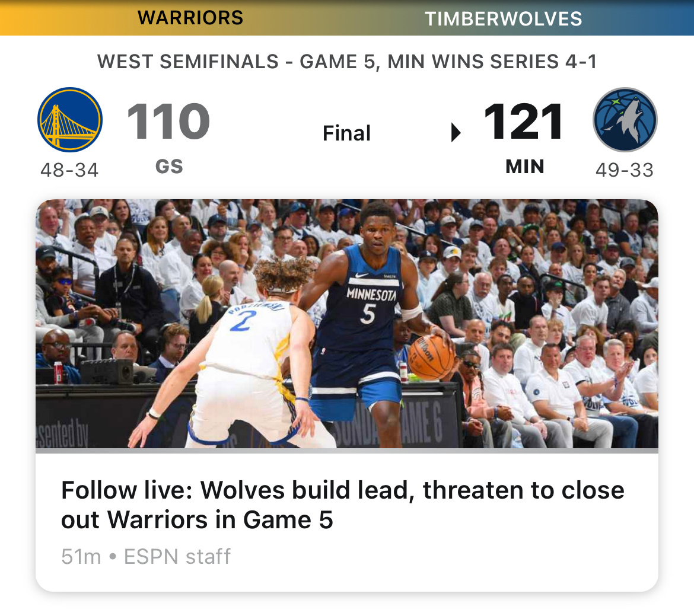Click the winner arrow beside 121
Viewport: 694px width, 616px height.
click(456, 132)
